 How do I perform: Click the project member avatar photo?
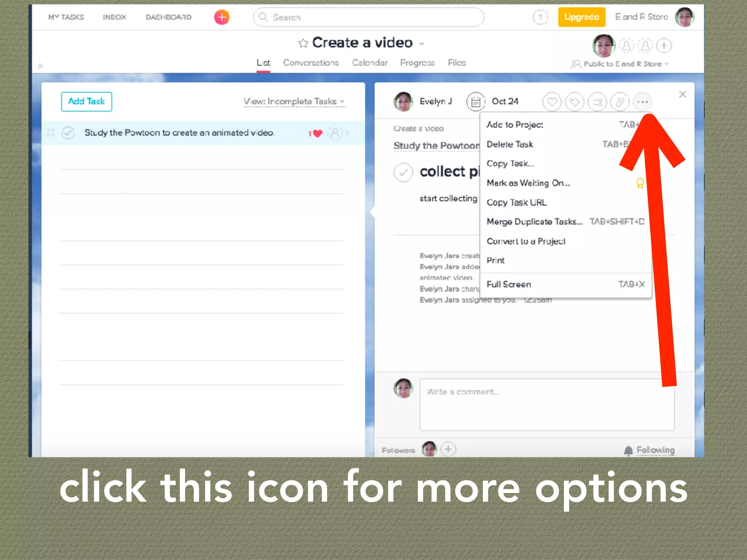click(604, 46)
